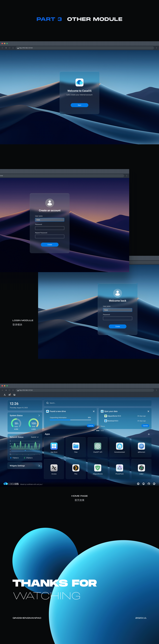Screen dimensions: 159x644
Task: Expand Widgets Settings
Action: point(25,466)
